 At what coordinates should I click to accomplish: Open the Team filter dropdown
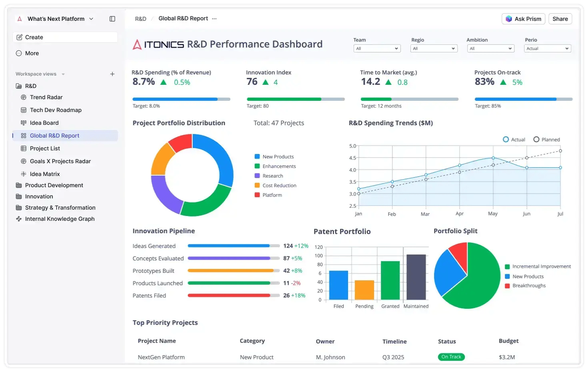pos(377,48)
